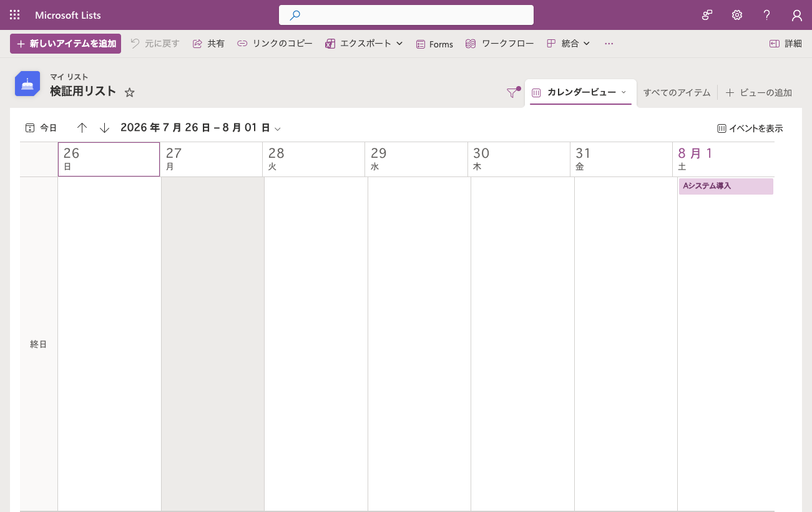Click 新しいアイテムを追加 button
This screenshot has height=512, width=812.
pyautogui.click(x=66, y=44)
